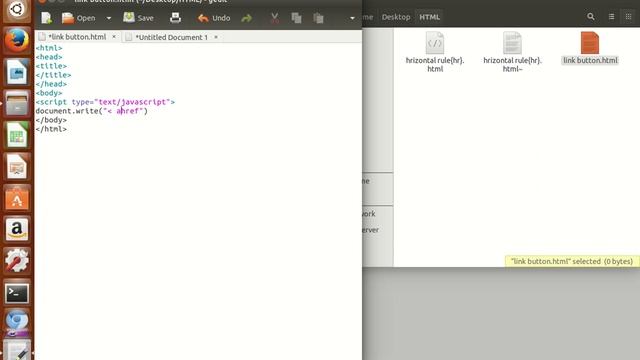640x360 pixels.
Task: Open the Terminal from launcher
Action: point(17,293)
